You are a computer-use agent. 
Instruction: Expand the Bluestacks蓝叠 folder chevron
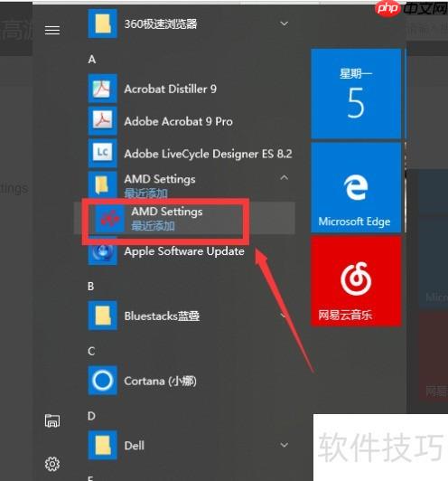pyautogui.click(x=284, y=316)
